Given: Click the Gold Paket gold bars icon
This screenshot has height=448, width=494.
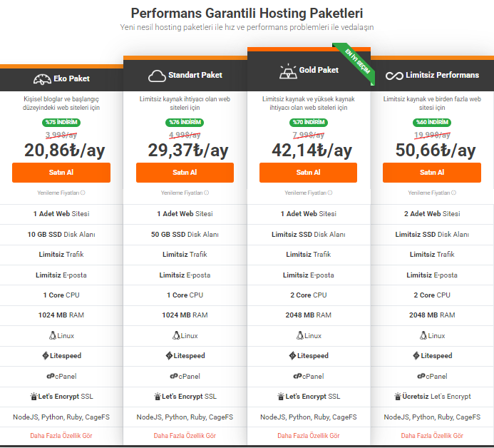Looking at the screenshot, I should [x=287, y=70].
